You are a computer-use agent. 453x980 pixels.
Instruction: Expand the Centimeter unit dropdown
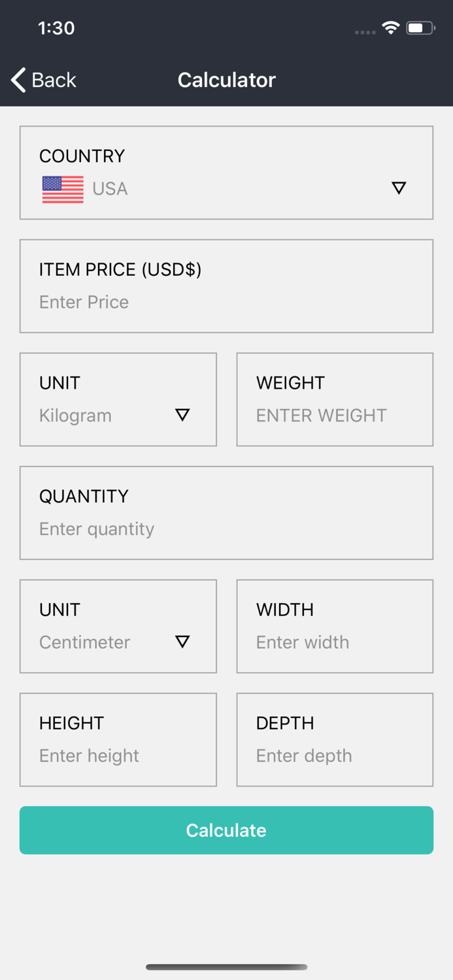[182, 642]
